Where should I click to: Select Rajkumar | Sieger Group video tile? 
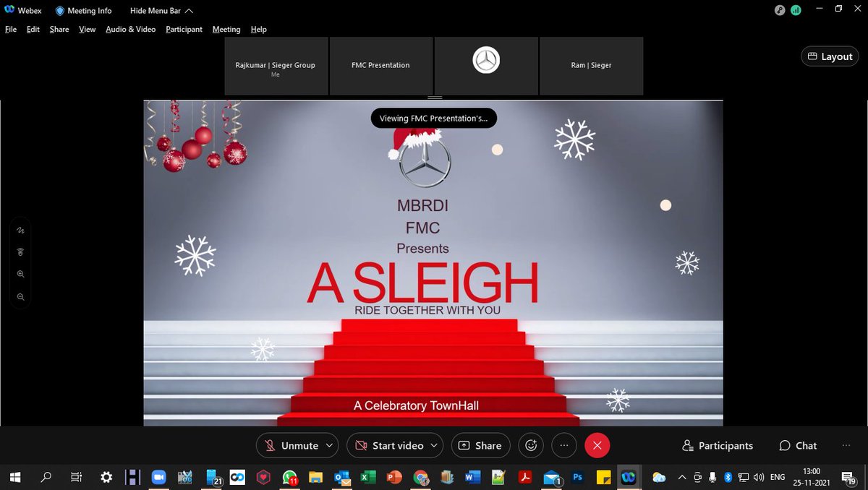click(x=276, y=66)
